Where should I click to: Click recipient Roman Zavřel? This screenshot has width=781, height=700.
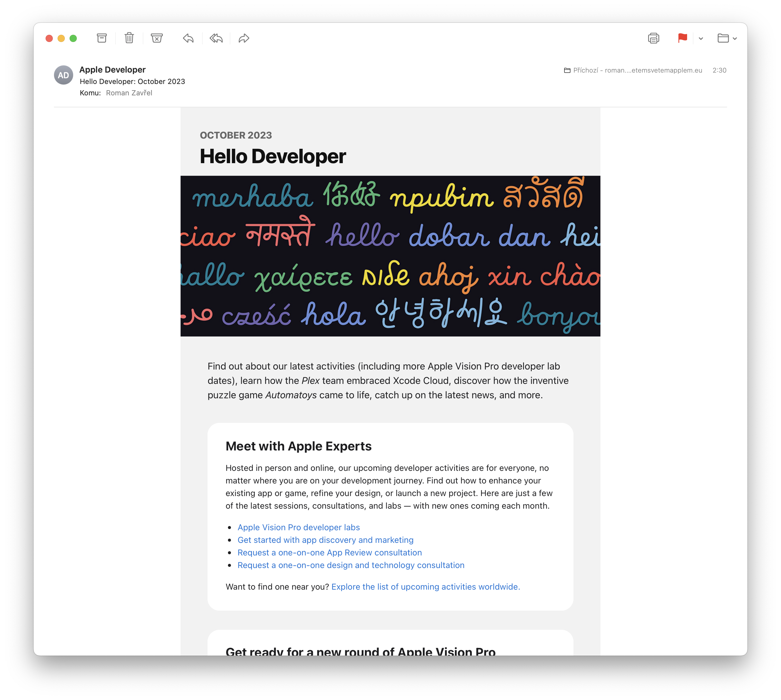click(129, 93)
